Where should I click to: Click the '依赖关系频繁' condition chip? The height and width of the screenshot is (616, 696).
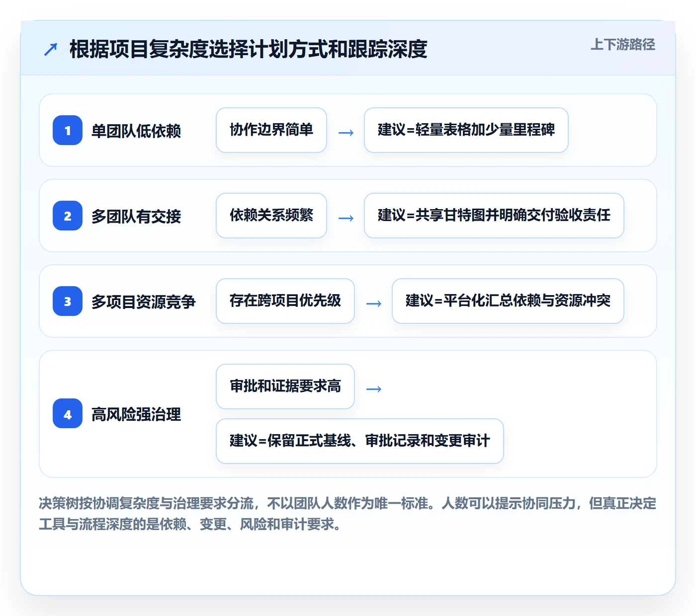point(271,216)
